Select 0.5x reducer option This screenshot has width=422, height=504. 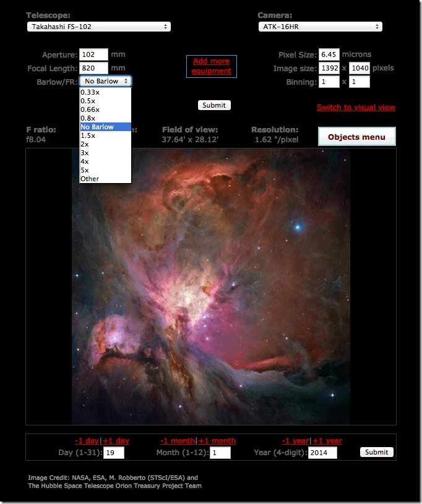pos(105,101)
